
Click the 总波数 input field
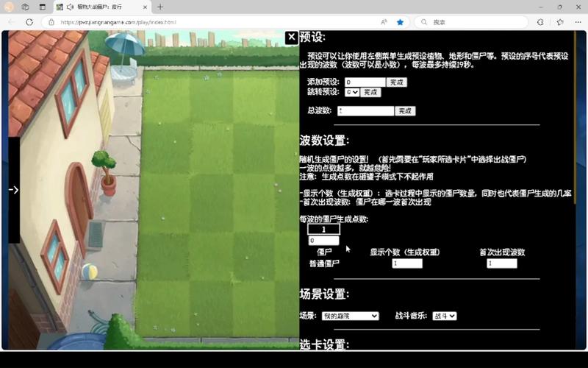[365, 111]
